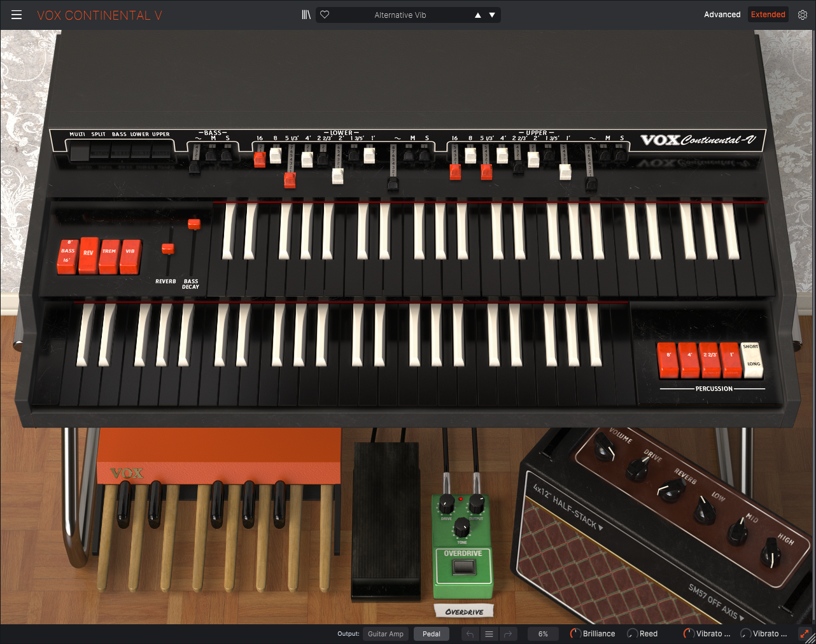Toggle the VIB rocker switch
This screenshot has height=644, width=816.
[130, 256]
